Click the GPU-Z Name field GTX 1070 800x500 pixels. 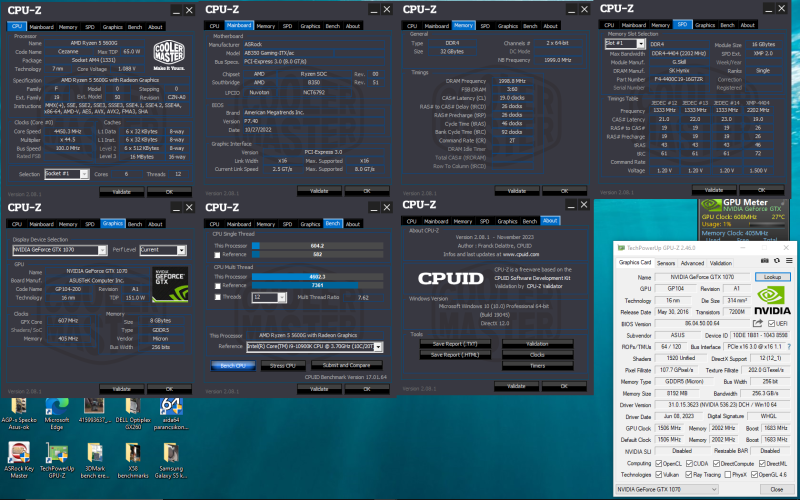point(702,277)
